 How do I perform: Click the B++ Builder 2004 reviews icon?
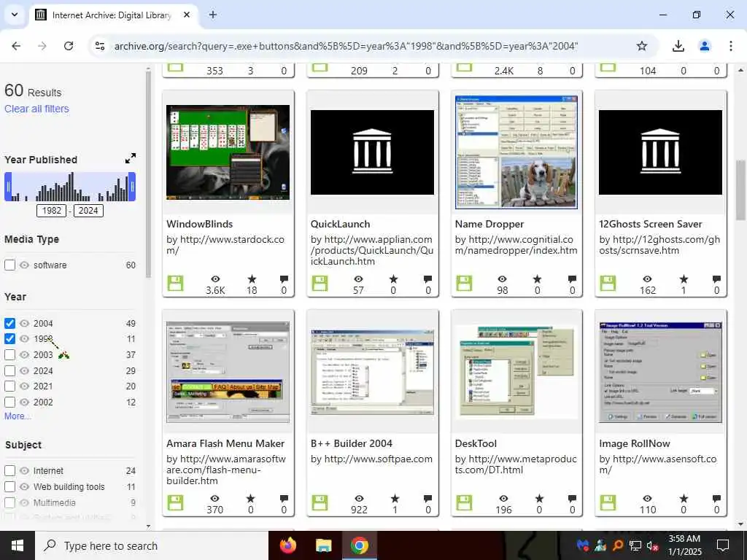click(427, 499)
